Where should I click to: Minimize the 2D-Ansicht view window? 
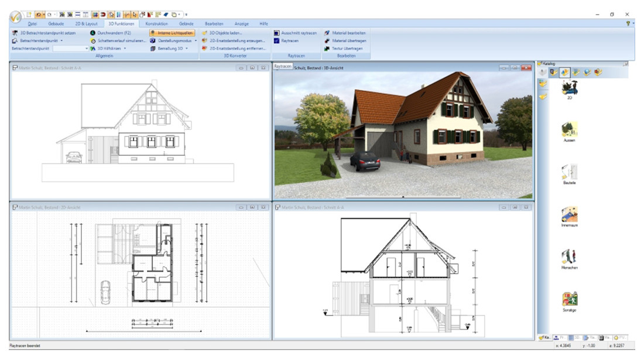[x=241, y=207]
